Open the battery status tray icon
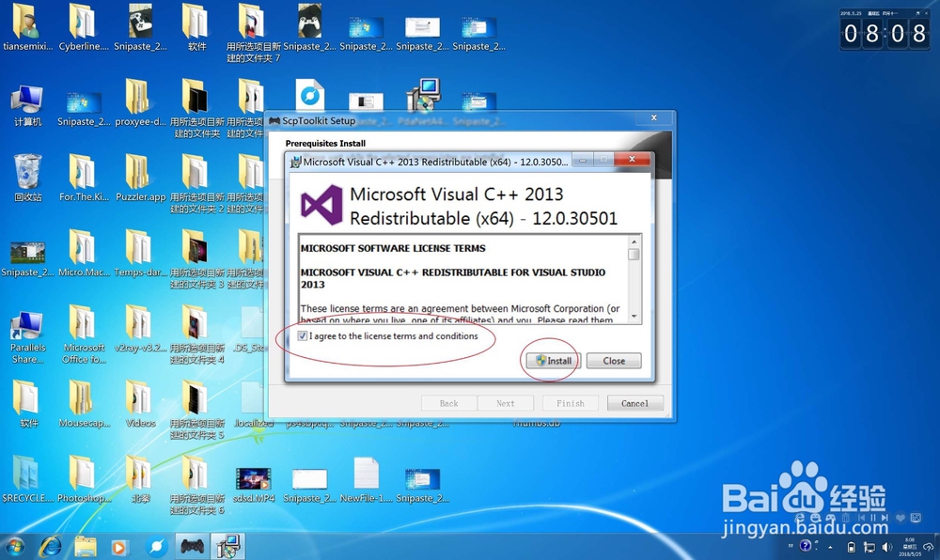Image resolution: width=940 pixels, height=560 pixels. click(851, 547)
